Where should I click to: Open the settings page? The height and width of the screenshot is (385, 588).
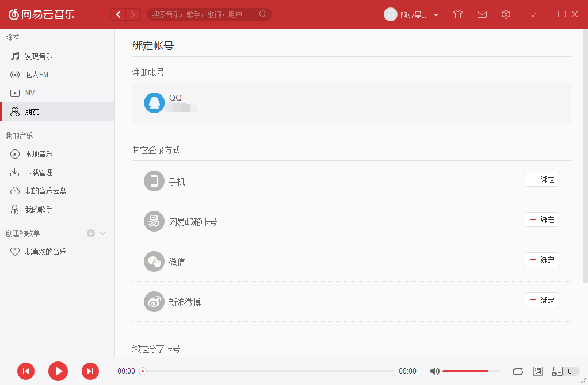coord(505,14)
